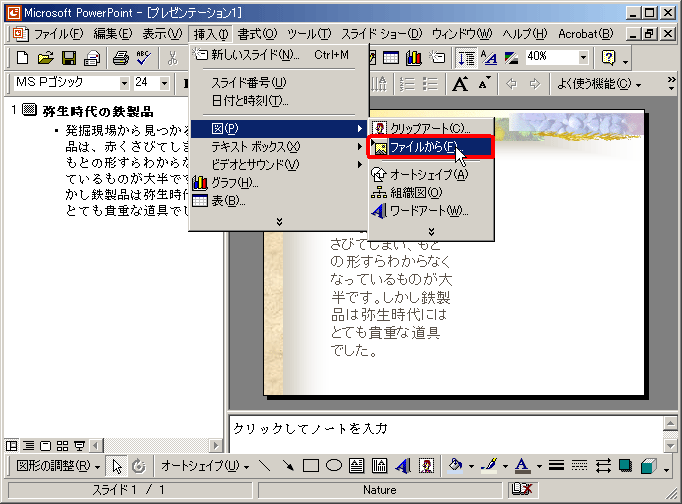Select 組織図(O) from submenu

point(431,193)
